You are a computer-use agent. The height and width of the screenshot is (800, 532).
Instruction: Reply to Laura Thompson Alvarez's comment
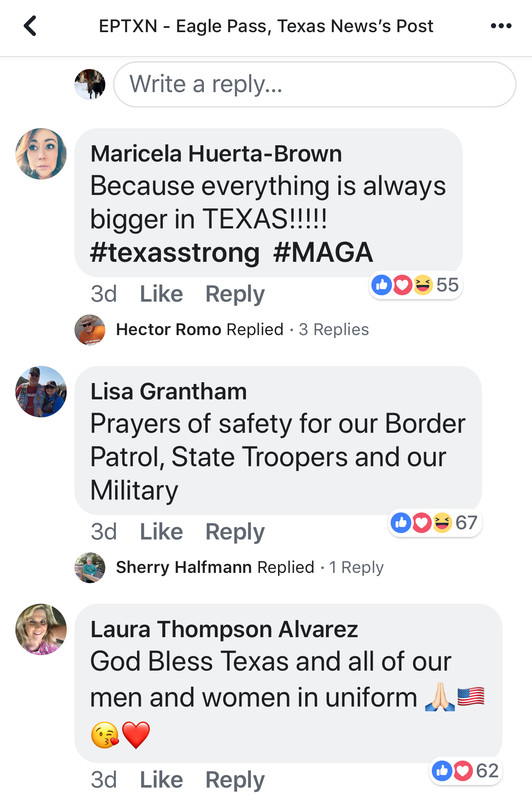click(x=235, y=780)
